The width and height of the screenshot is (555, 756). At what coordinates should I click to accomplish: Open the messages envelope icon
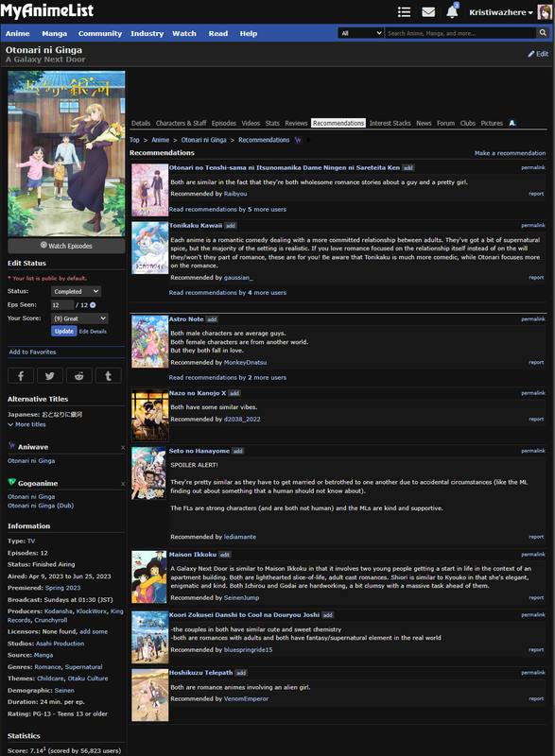point(428,12)
